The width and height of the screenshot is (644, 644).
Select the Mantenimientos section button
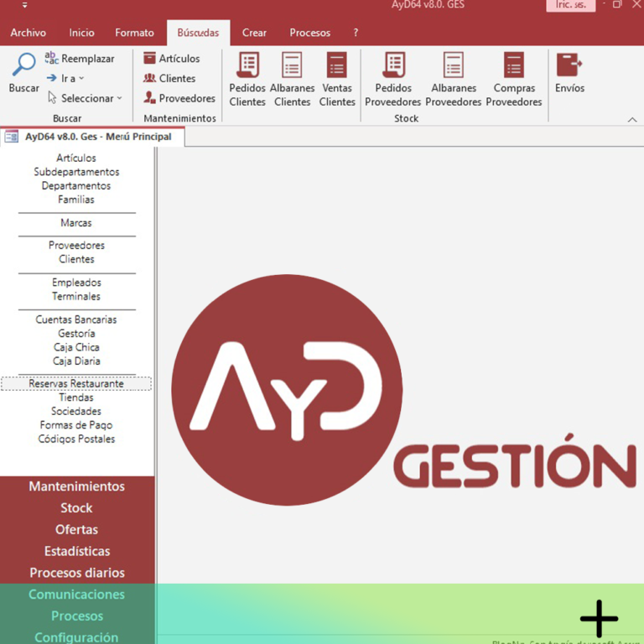point(77,486)
